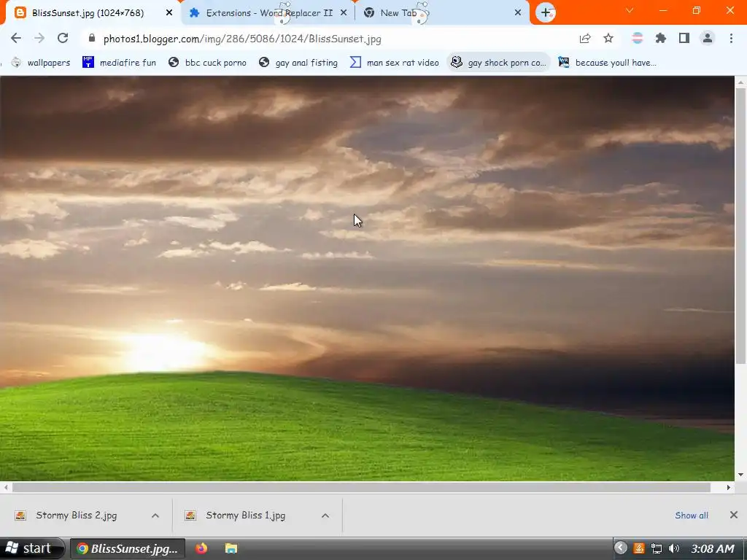Click the vertical scrollbar thumb

741,225
